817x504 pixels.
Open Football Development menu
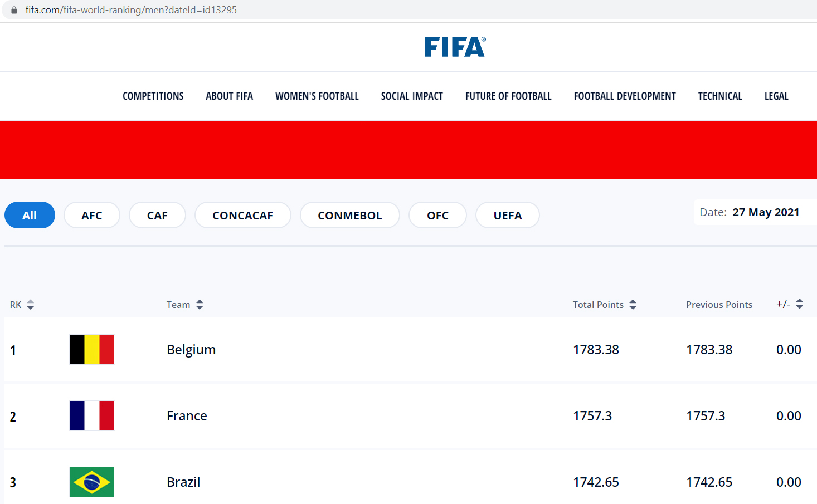[x=625, y=96]
